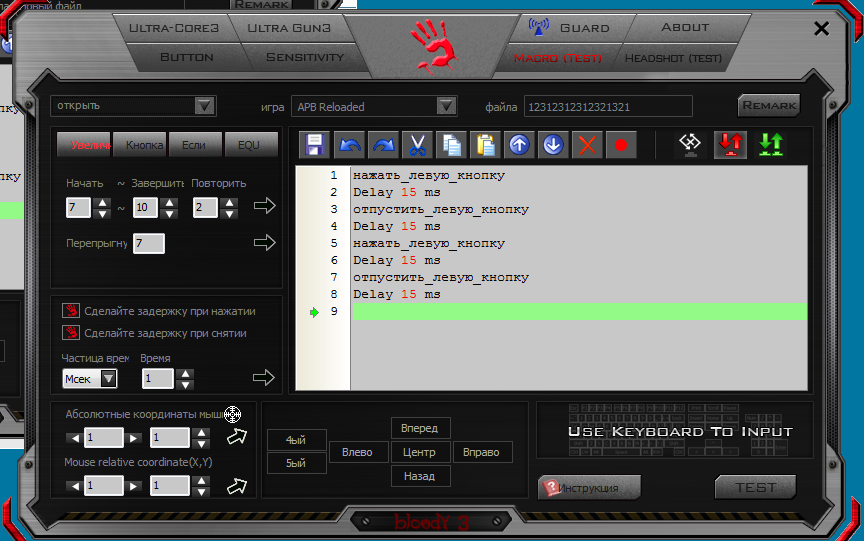Save the macro with floppy disk icon
The height and width of the screenshot is (541, 864).
pyautogui.click(x=315, y=145)
